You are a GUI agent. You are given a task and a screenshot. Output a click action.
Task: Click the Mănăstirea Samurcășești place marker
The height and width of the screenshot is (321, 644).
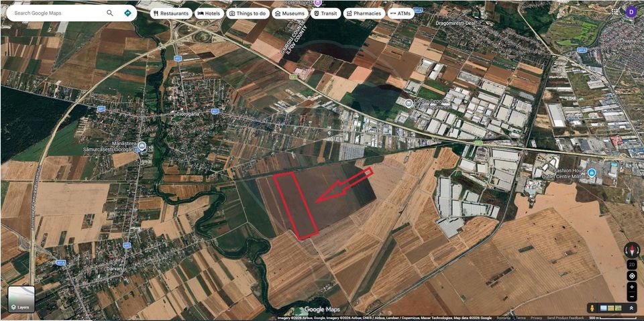coord(142,148)
